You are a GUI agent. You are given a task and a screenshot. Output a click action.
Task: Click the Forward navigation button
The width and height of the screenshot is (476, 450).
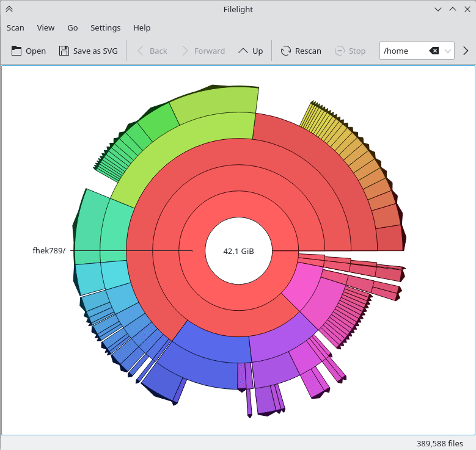click(x=203, y=51)
